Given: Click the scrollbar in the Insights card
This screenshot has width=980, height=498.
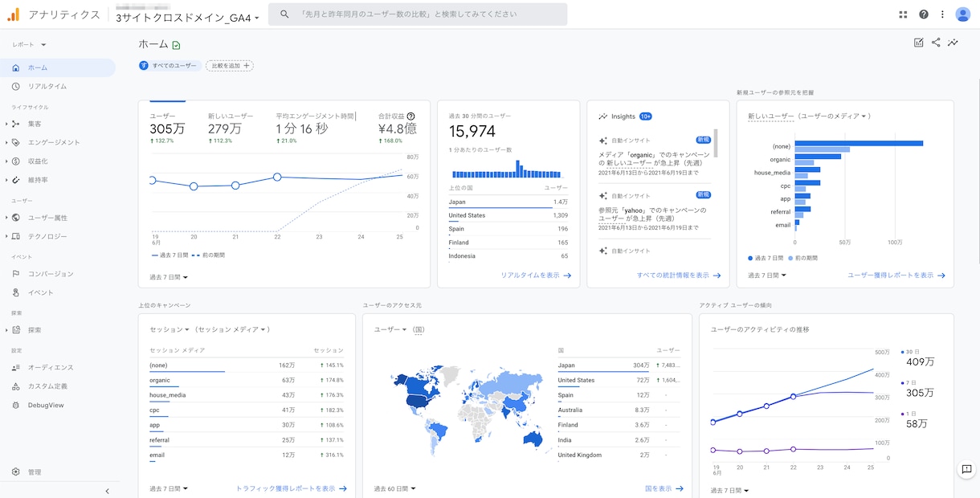Looking at the screenshot, I should [716, 142].
